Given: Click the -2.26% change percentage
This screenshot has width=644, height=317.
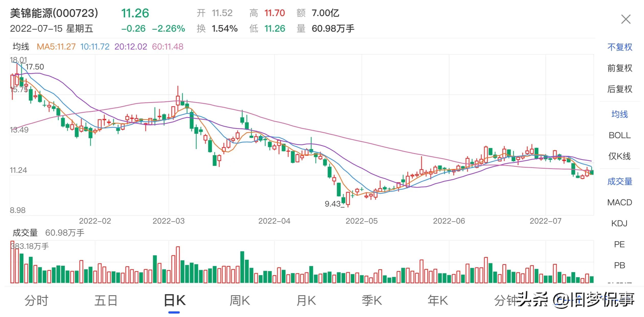Looking at the screenshot, I should (169, 29).
